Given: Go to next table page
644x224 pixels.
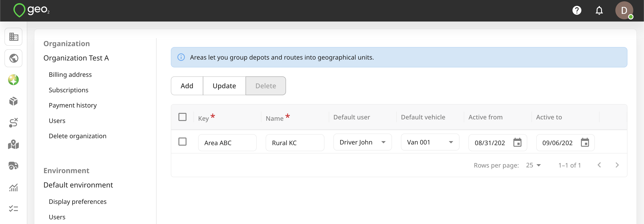Looking at the screenshot, I should point(617,165).
